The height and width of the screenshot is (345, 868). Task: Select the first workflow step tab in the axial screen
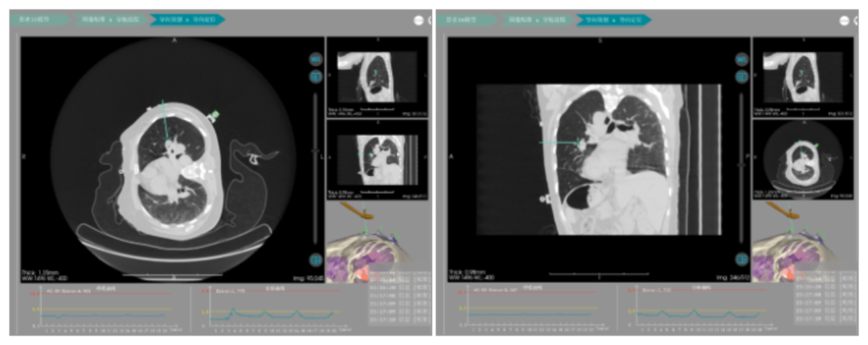coord(41,19)
